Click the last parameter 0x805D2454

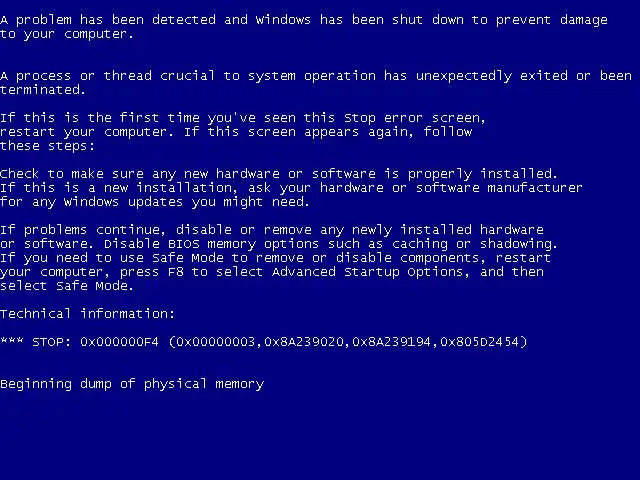(480, 342)
